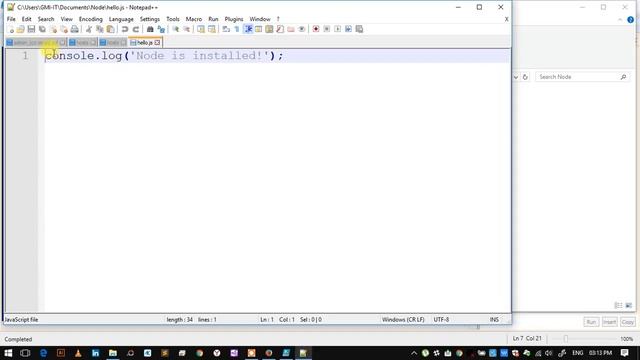Open Folder as Workspace toolbar icon
Image resolution: width=640 pixels, height=360 pixels.
pos(291,29)
